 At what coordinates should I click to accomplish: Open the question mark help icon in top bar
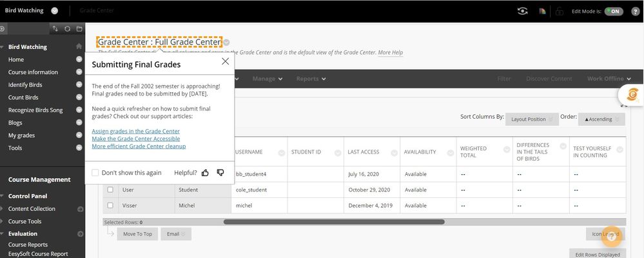635,12
